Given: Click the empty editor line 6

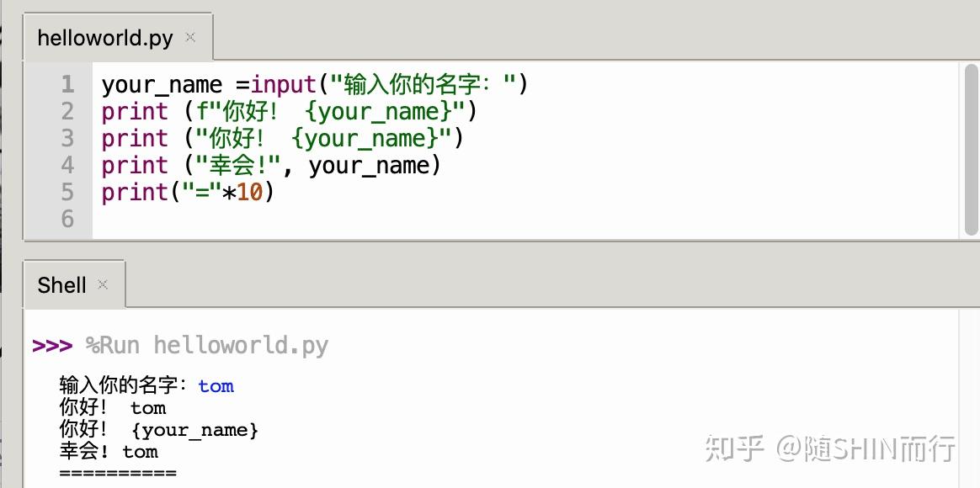Looking at the screenshot, I should (168, 219).
